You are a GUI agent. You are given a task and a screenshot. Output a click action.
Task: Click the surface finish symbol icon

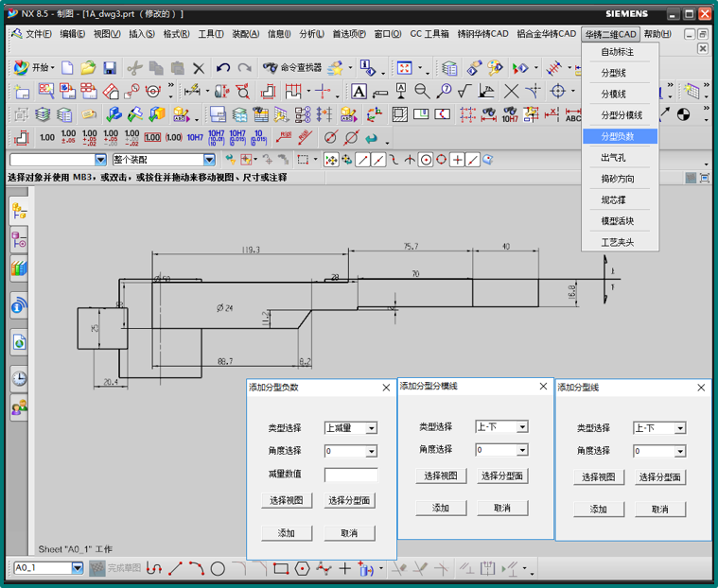pyautogui.click(x=464, y=92)
